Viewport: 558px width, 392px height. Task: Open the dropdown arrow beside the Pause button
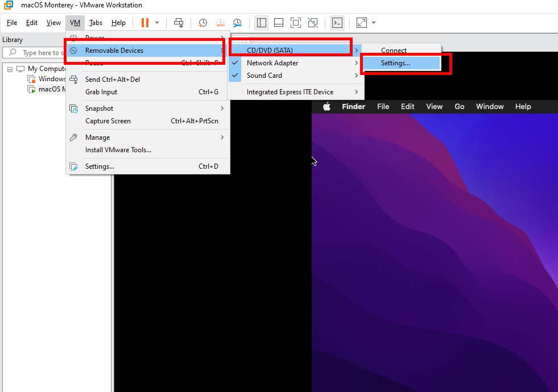click(x=157, y=23)
